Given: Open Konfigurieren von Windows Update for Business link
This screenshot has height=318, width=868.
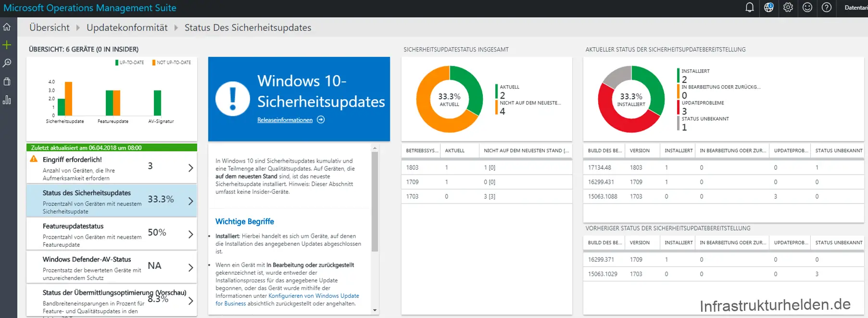Looking at the screenshot, I should (287, 300).
